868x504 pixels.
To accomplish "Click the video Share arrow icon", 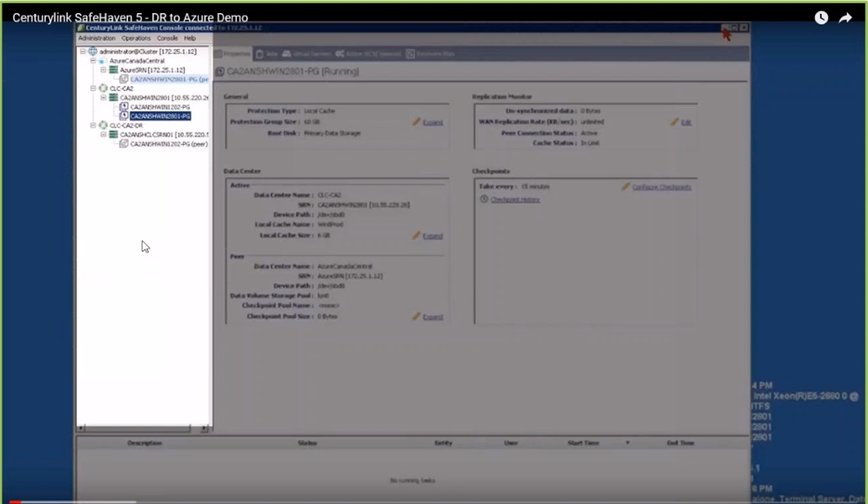I will (846, 18).
